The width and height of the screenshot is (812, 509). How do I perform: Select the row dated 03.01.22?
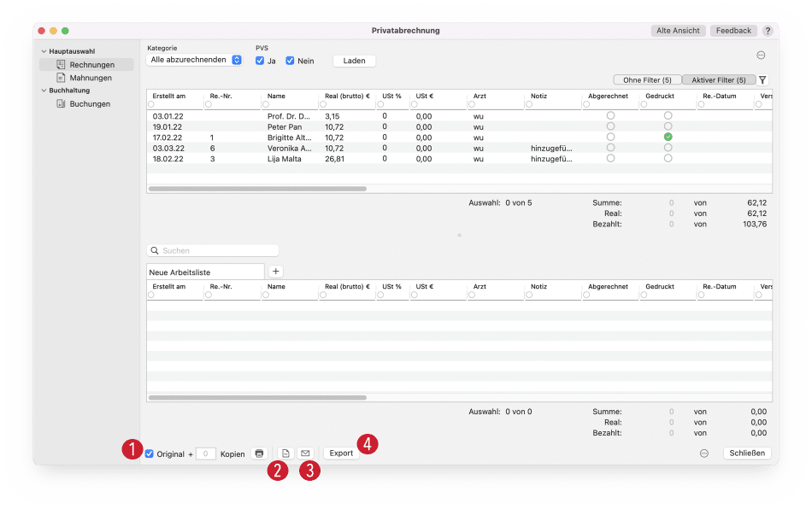459,116
